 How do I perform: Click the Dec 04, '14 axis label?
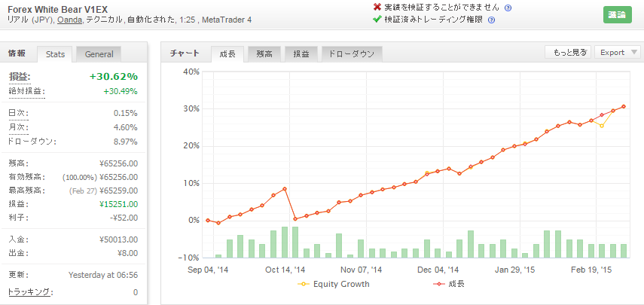click(x=438, y=270)
